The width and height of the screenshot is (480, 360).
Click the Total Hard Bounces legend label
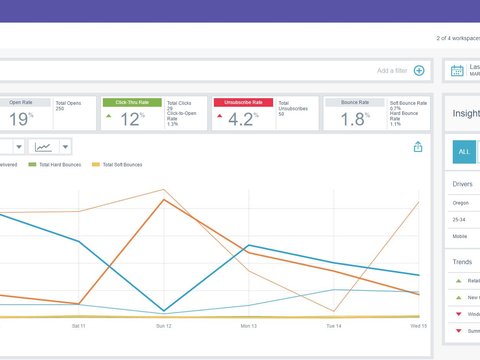tap(60, 165)
